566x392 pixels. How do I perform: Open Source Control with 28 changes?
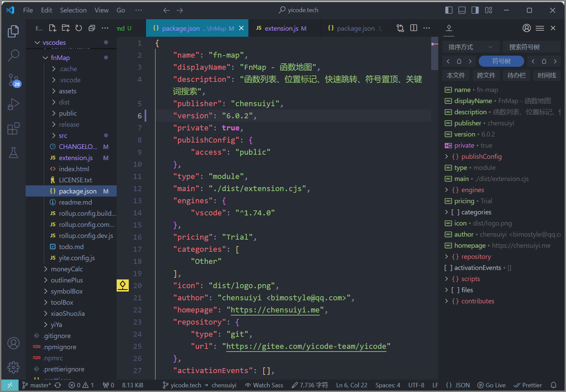(x=13, y=80)
